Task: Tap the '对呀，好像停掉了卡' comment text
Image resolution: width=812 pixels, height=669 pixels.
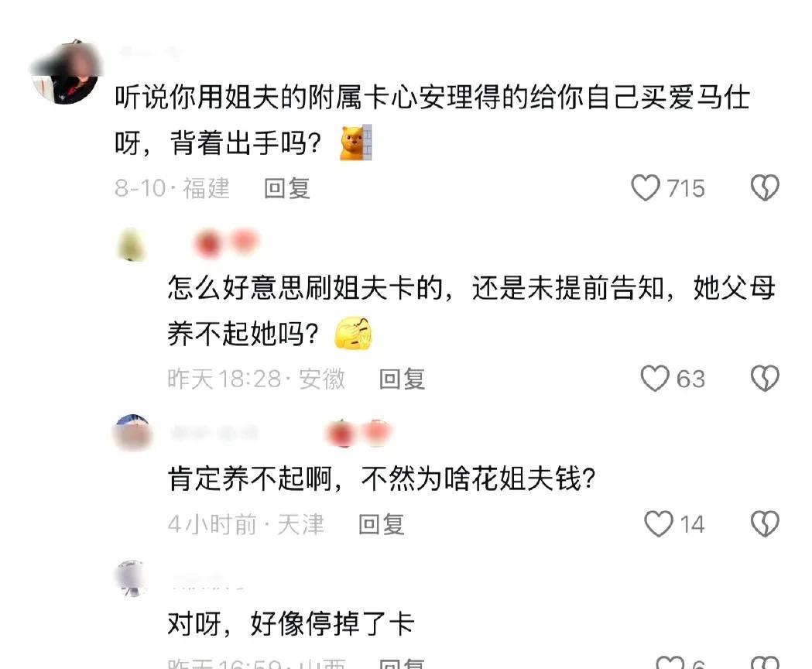Action: point(290,623)
